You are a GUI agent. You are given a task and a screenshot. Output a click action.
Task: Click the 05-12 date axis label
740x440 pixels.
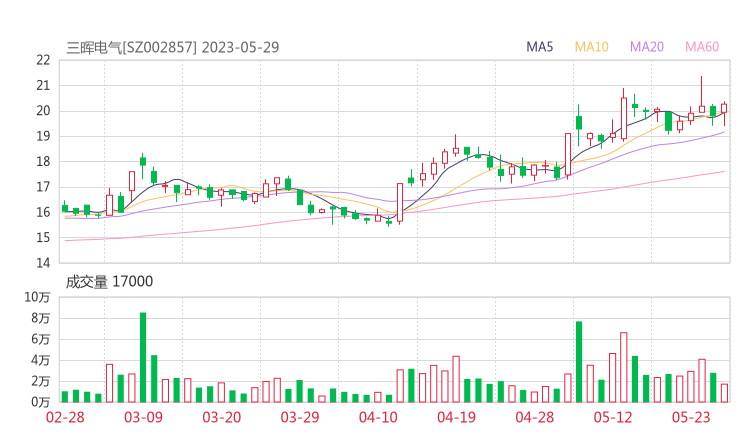click(x=613, y=417)
